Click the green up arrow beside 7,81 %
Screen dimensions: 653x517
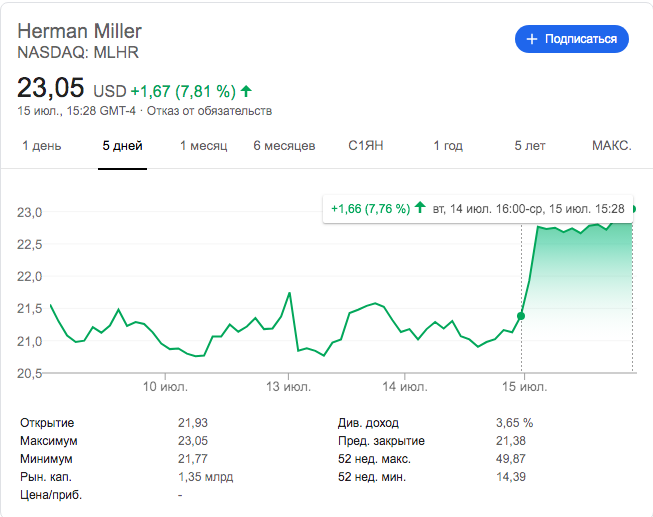click(246, 91)
